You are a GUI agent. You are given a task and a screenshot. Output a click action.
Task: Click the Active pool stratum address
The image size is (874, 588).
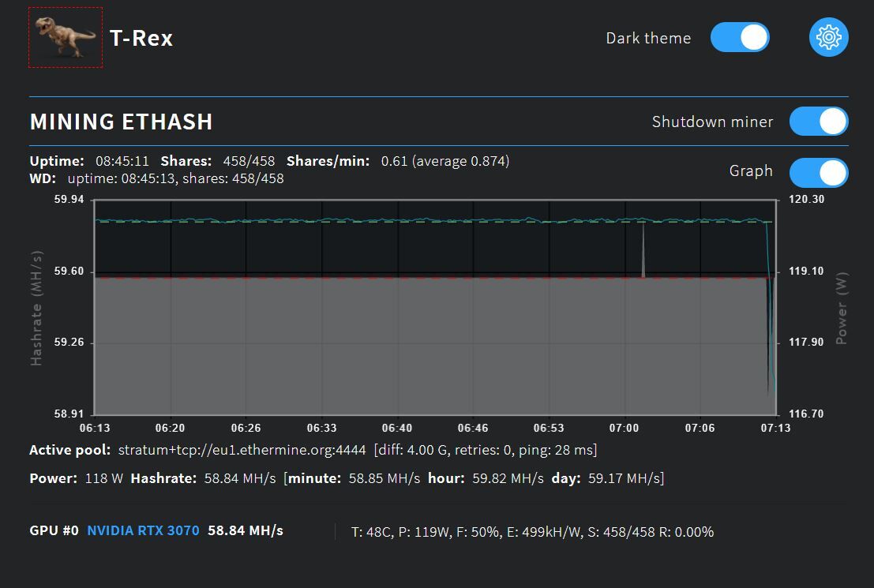pyautogui.click(x=242, y=451)
